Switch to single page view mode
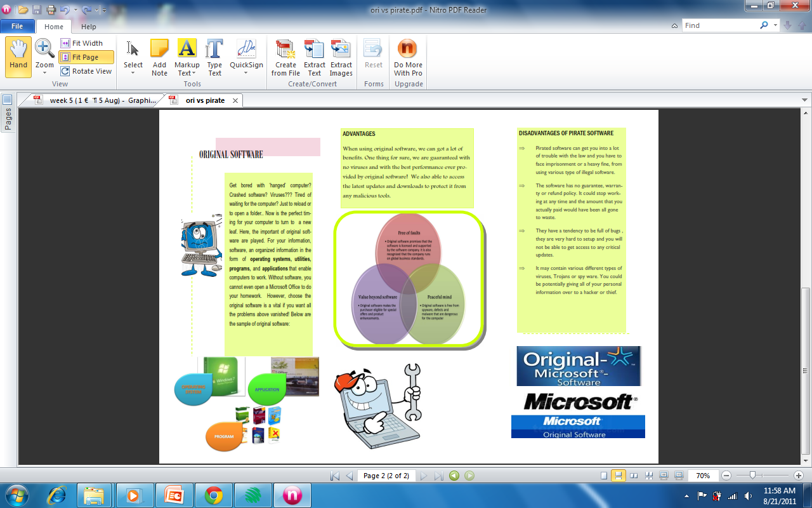Screen dimensions: 812x508 pos(604,476)
